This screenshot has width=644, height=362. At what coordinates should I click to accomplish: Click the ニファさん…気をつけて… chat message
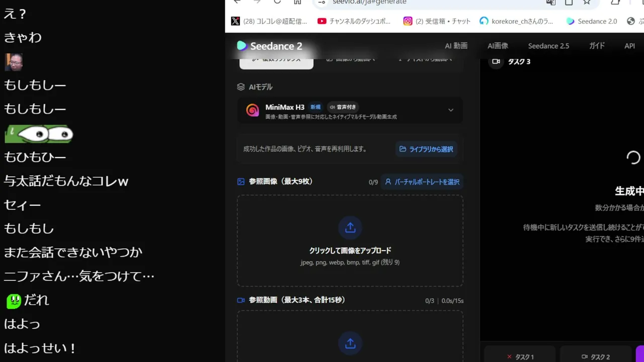79,276
